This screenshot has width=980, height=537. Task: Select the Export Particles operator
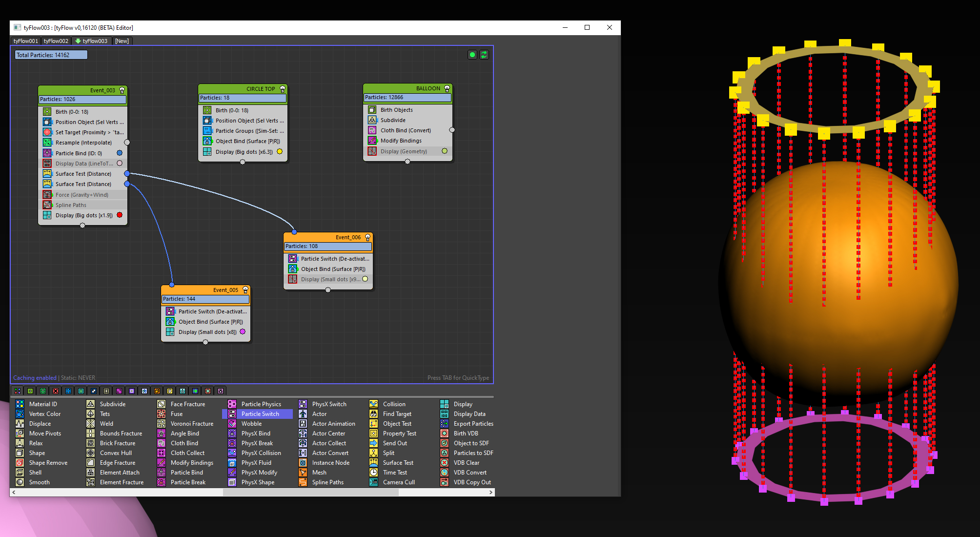(x=473, y=424)
